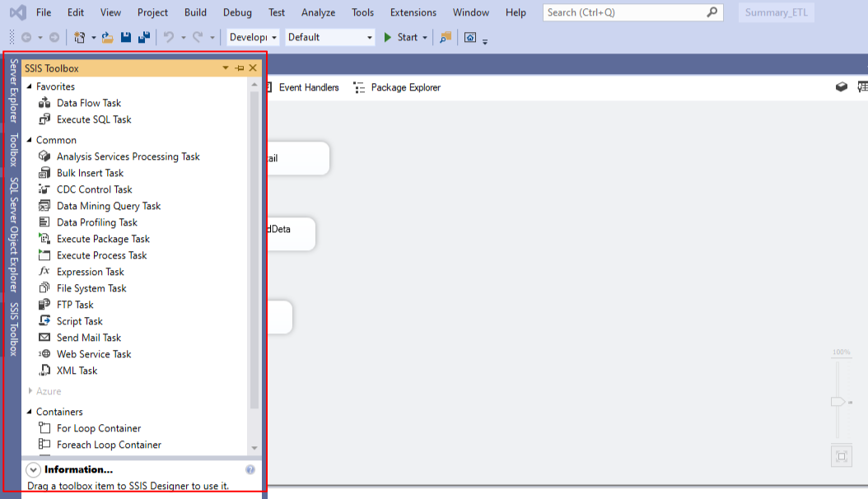Click the Open File toolbar icon
The height and width of the screenshot is (499, 868).
click(107, 38)
